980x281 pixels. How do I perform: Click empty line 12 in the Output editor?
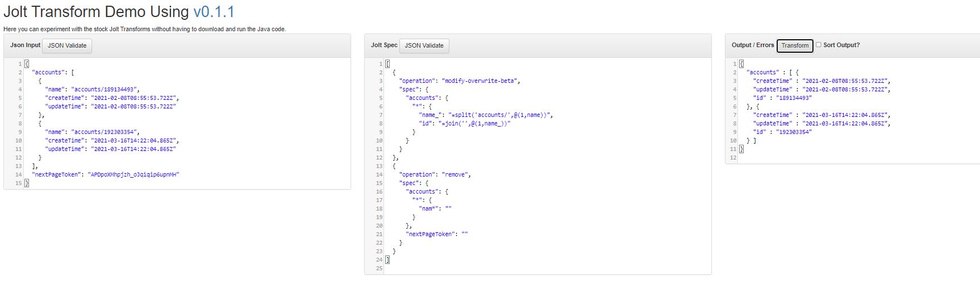tap(858, 158)
